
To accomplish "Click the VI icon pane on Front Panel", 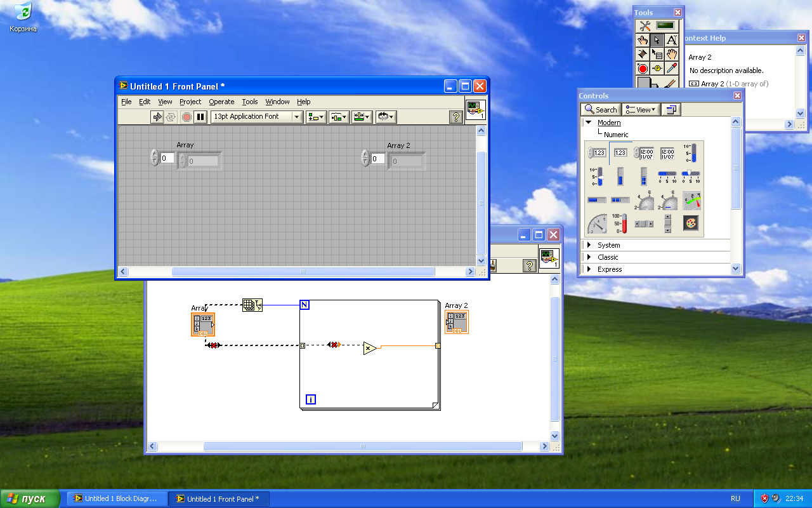I will tap(476, 109).
